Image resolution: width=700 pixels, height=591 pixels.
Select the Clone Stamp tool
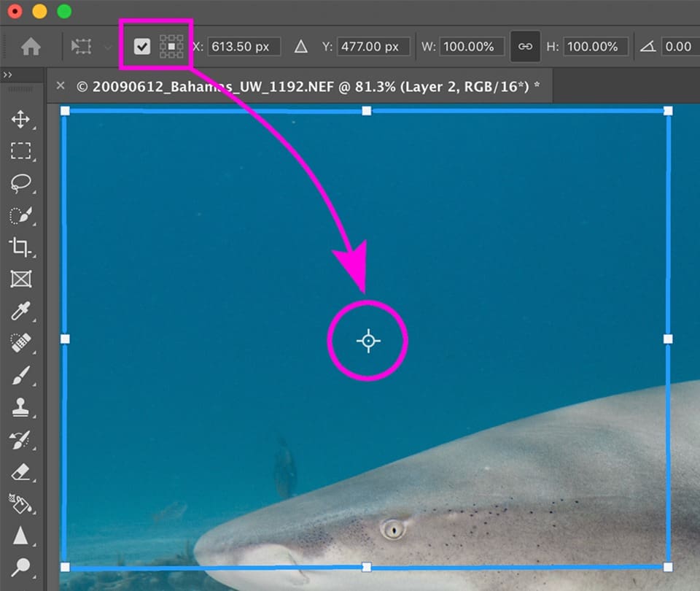point(20,407)
